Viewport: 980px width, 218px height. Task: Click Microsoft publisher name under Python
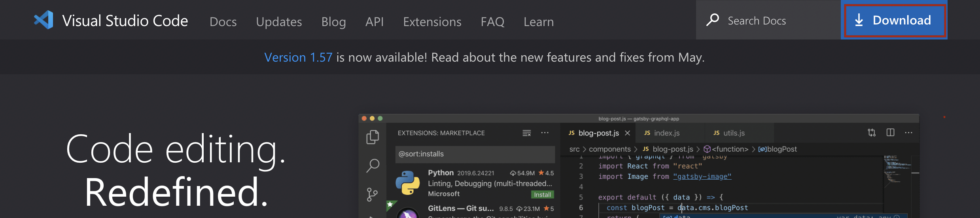[444, 194]
